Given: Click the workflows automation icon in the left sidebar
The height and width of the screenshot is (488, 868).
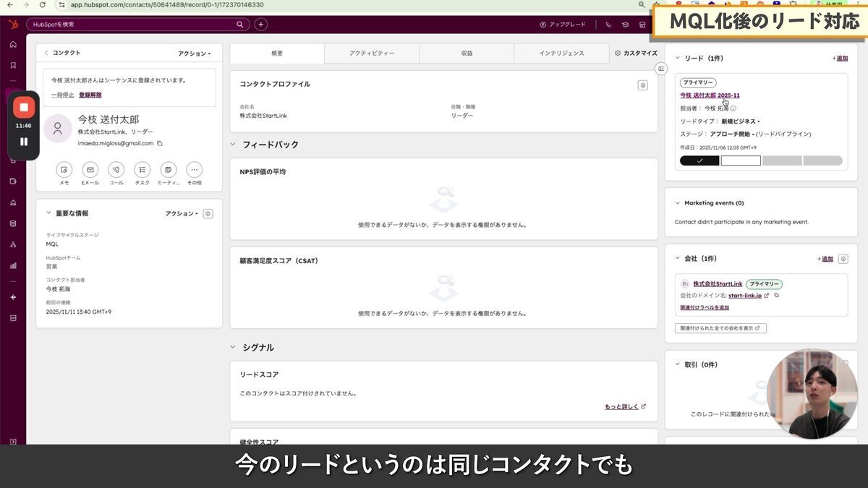Looking at the screenshot, I should (x=12, y=244).
